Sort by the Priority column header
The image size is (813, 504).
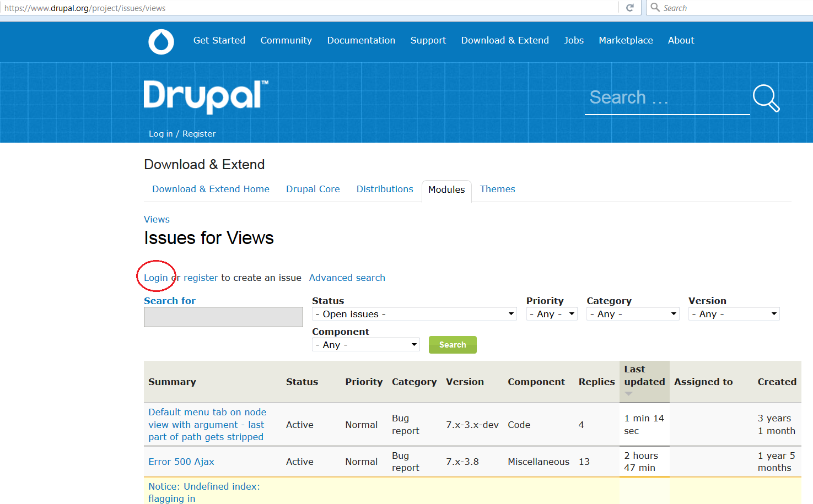[364, 382]
